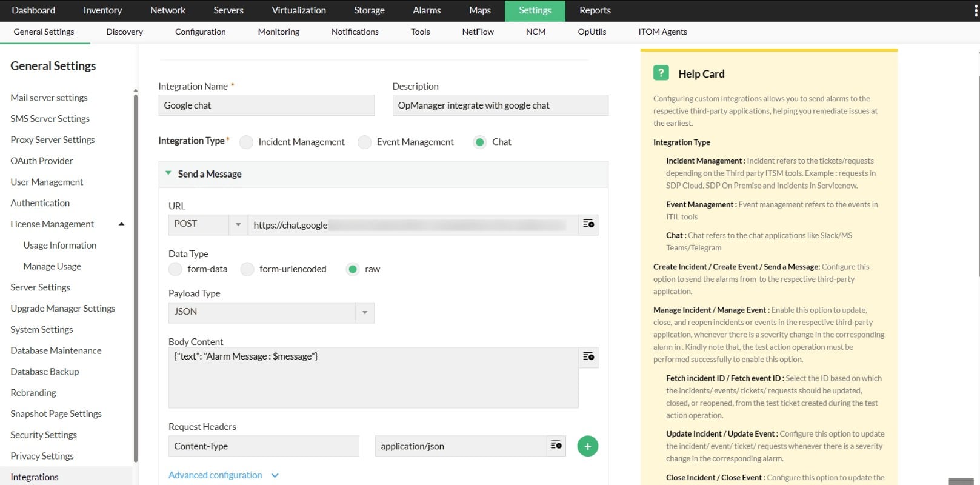Select Incident Management integration type
The height and width of the screenshot is (485, 980).
[x=246, y=142]
